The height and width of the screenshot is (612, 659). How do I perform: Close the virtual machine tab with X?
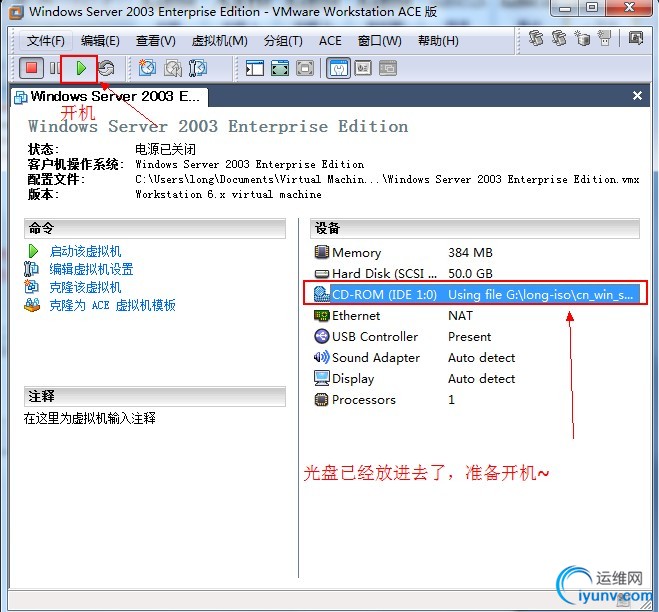637,96
